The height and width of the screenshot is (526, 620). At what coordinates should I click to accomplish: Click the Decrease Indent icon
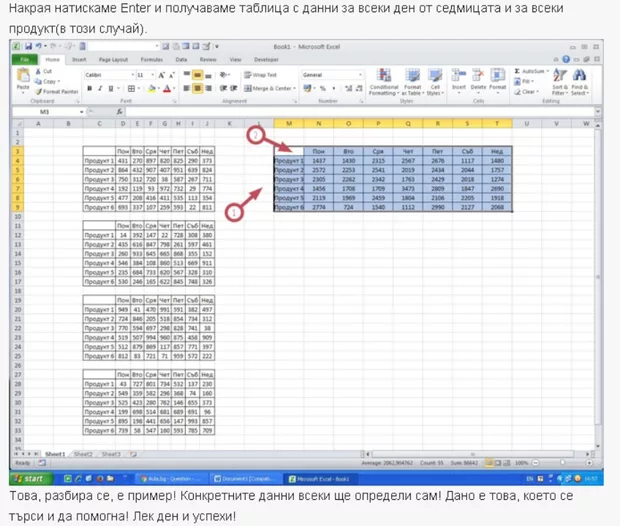pos(223,88)
